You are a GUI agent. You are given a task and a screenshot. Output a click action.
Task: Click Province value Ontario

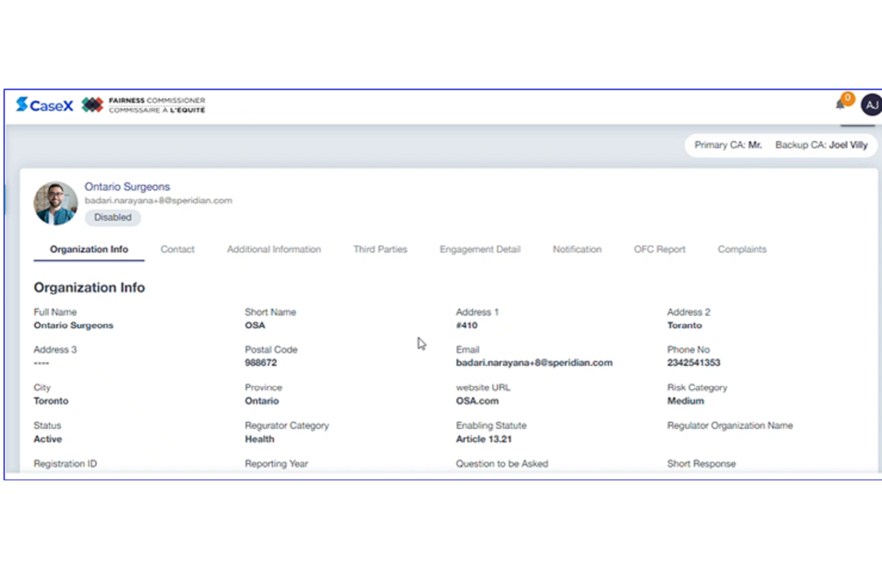tap(262, 401)
